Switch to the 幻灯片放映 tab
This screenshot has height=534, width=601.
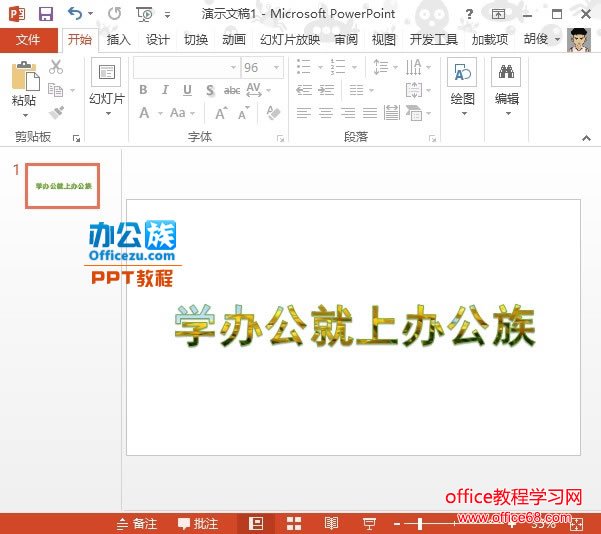pyautogui.click(x=290, y=39)
